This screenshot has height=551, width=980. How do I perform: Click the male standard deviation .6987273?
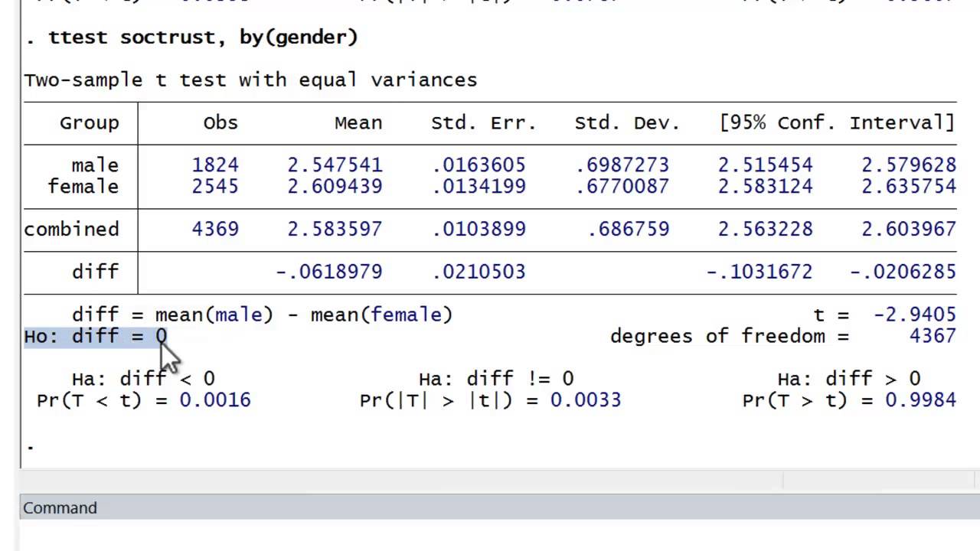(622, 165)
